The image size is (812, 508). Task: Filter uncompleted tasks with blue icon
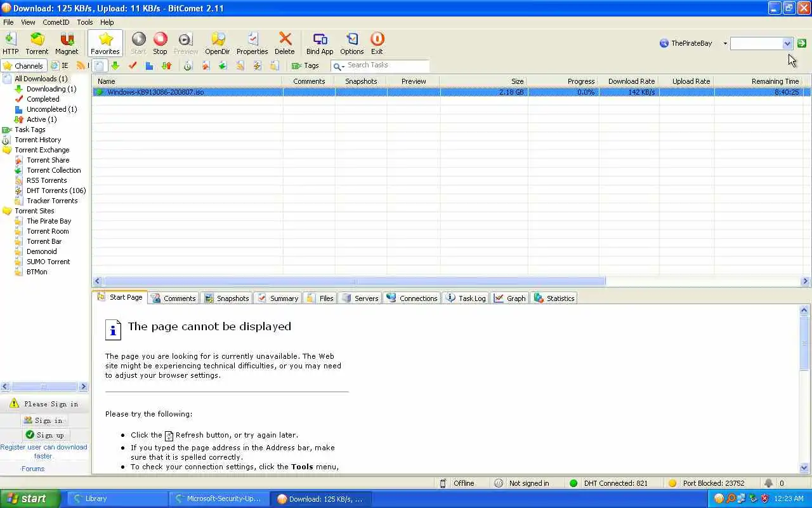pyautogui.click(x=149, y=65)
